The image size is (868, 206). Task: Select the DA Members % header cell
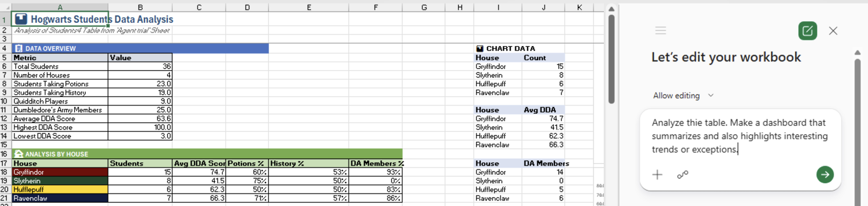tap(376, 163)
